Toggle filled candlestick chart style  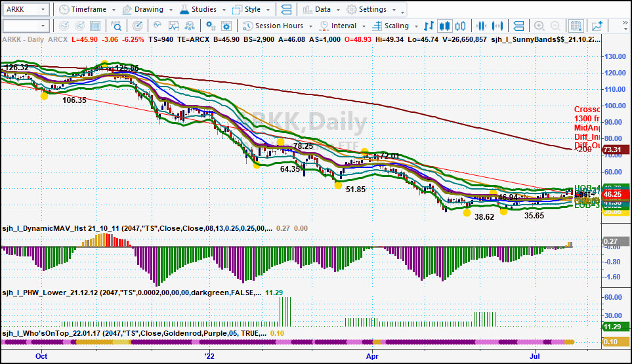(444, 26)
